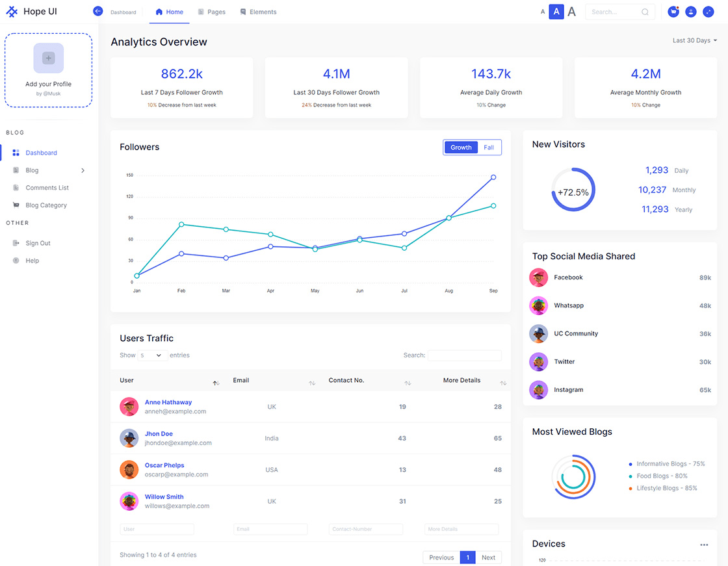
Task: Toggle the Growth view on the Followers chart
Action: click(x=460, y=148)
